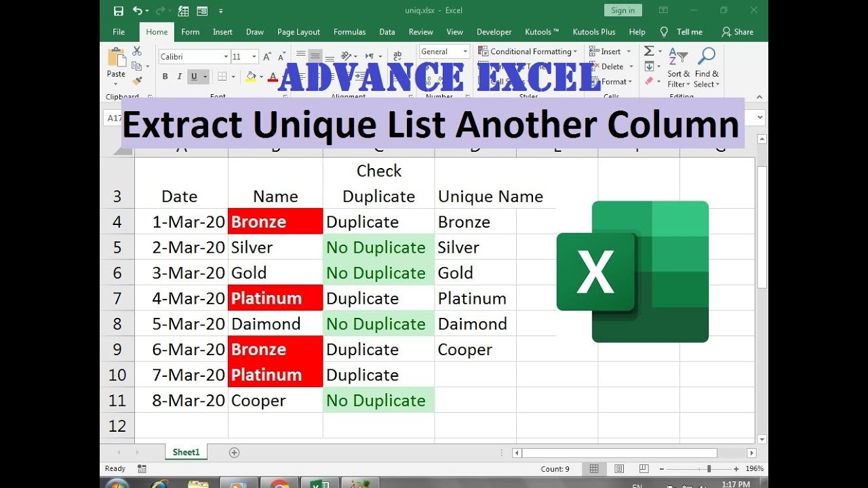This screenshot has width=868, height=488.
Task: Switch to the Page Layout tab
Action: pos(298,32)
